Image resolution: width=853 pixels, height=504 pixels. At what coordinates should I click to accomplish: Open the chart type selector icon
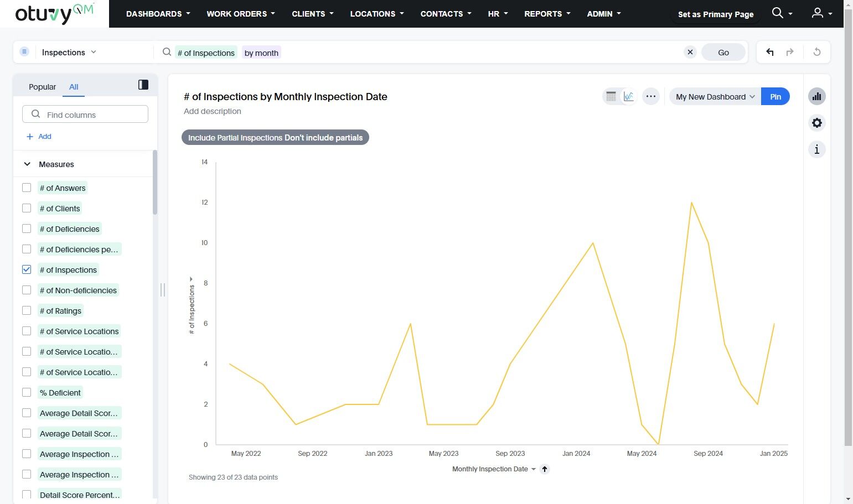pyautogui.click(x=816, y=96)
